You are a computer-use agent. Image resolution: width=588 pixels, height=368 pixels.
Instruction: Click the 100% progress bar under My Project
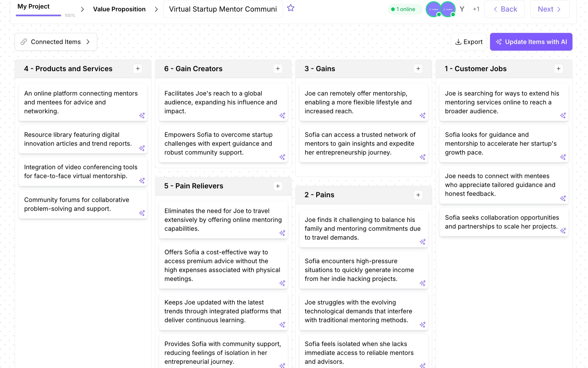pyautogui.click(x=38, y=15)
